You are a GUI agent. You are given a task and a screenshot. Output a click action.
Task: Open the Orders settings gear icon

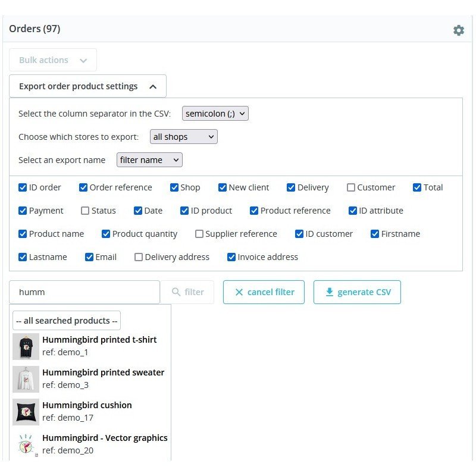(x=458, y=30)
